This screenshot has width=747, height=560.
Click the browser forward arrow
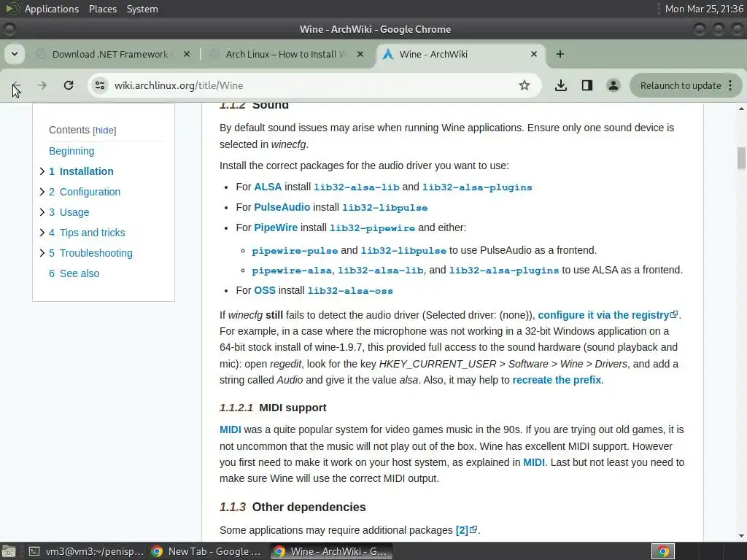(42, 85)
